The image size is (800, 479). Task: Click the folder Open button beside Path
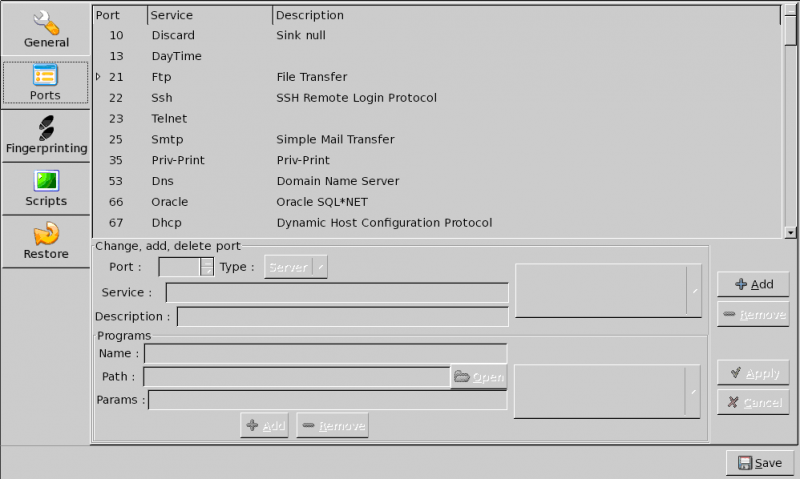tap(479, 377)
